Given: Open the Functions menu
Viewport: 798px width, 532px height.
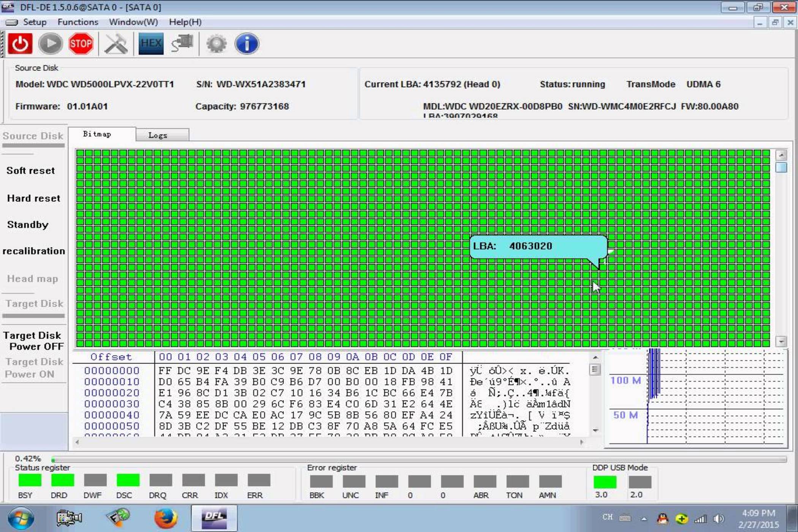Looking at the screenshot, I should pos(78,22).
